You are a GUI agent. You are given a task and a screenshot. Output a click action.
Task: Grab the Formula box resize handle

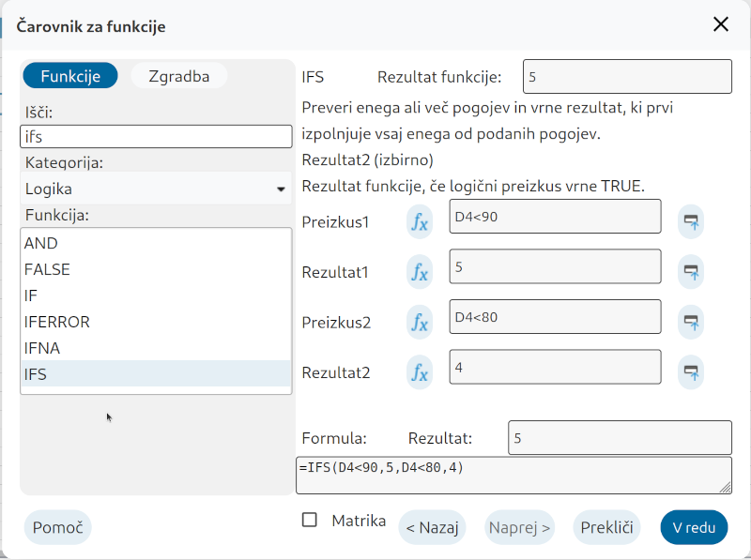click(x=725, y=487)
